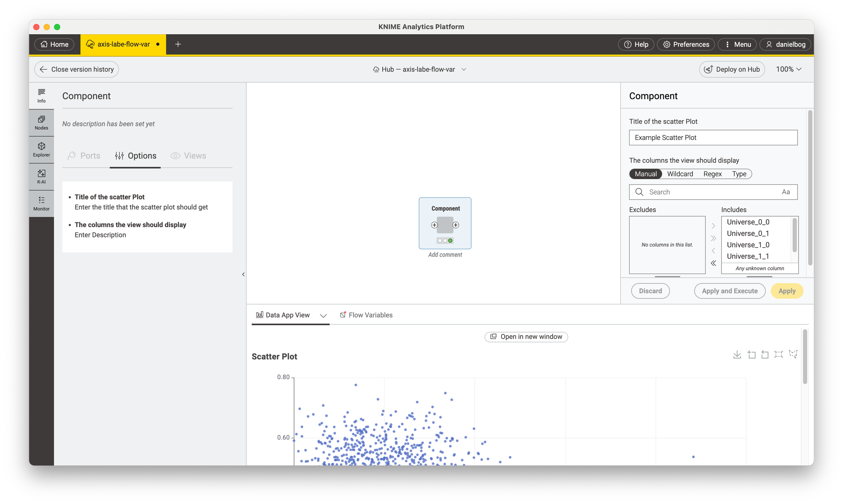Open the Explorer side panel

(41, 150)
